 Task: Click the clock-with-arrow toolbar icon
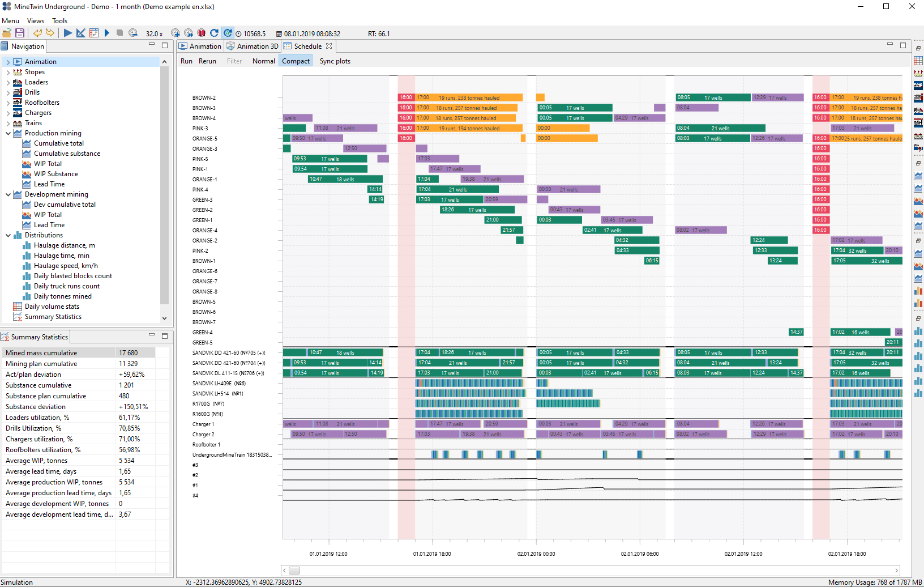pyautogui.click(x=189, y=33)
